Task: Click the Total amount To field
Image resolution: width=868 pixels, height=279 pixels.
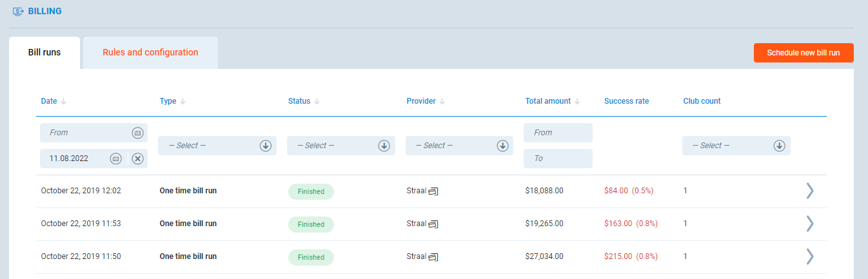Action: coord(558,159)
